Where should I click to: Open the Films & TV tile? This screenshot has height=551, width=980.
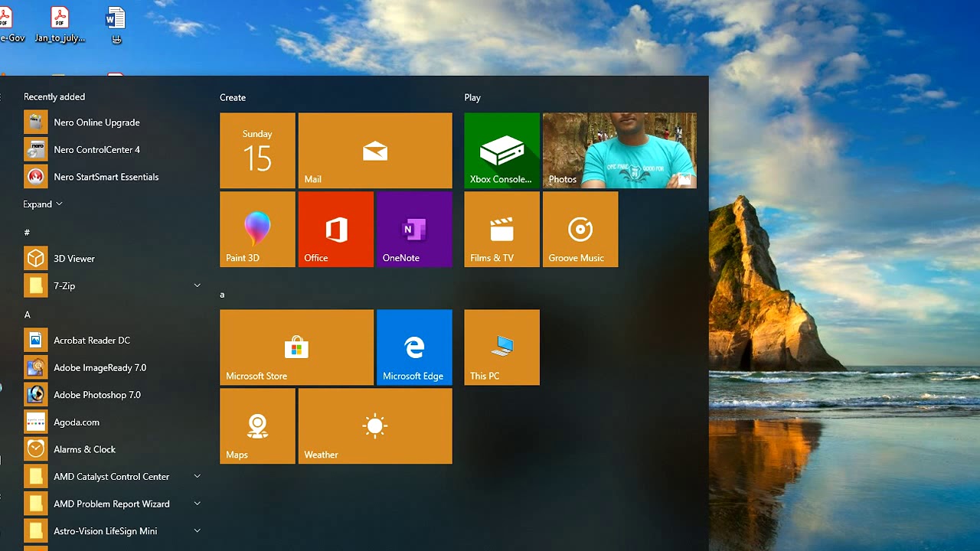click(501, 230)
